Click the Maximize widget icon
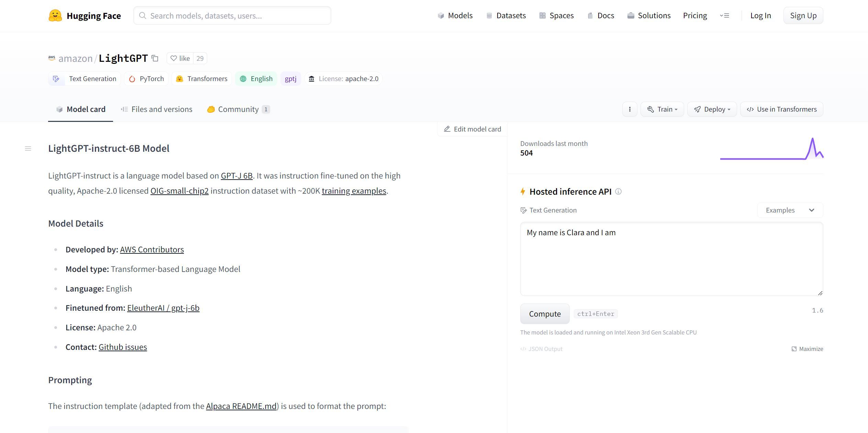868x433 pixels. point(794,349)
